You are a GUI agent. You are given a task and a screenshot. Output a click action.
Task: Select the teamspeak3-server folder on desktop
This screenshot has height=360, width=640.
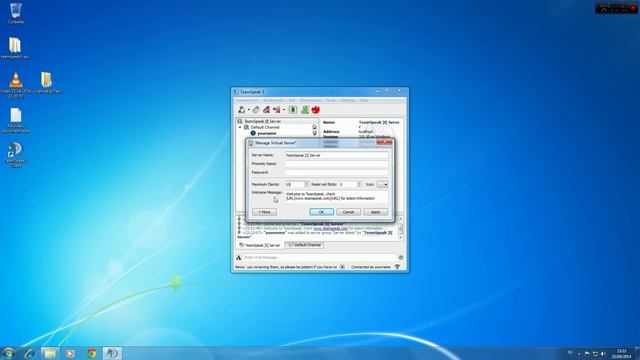(x=15, y=48)
